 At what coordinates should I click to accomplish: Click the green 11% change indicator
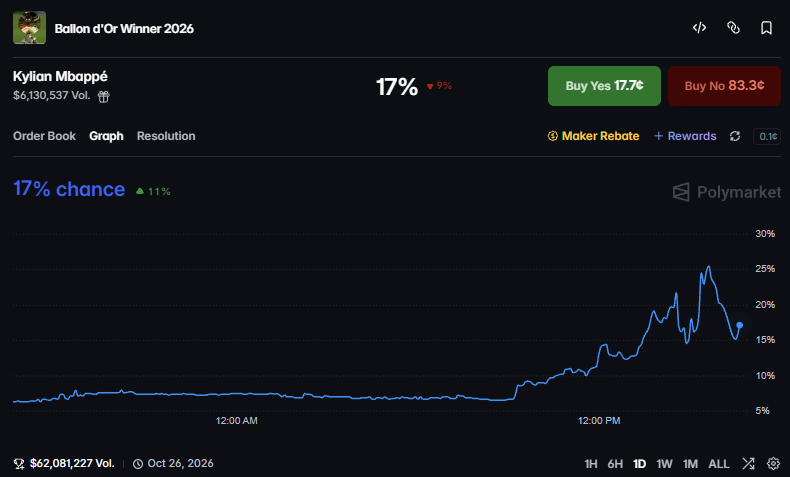tap(153, 191)
